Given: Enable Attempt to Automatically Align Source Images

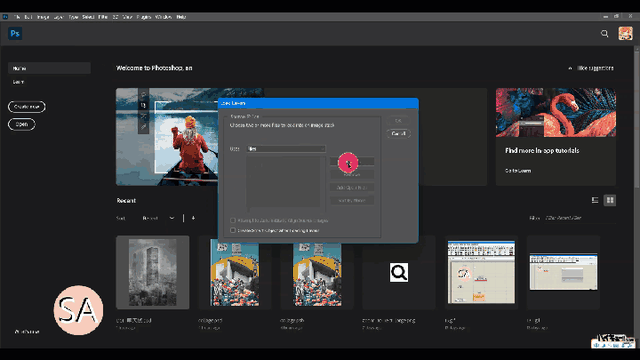Looking at the screenshot, I should (x=233, y=220).
